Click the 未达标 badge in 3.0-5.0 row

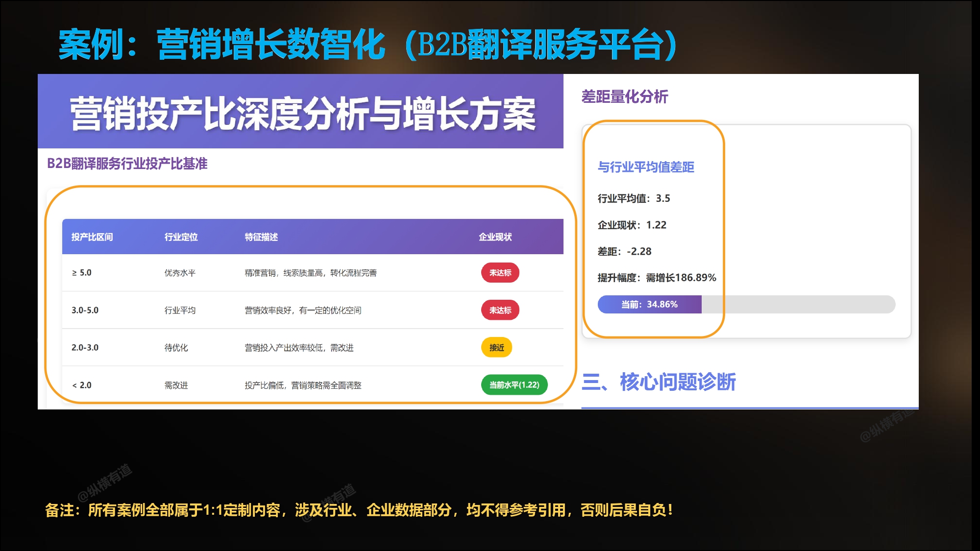click(x=500, y=310)
